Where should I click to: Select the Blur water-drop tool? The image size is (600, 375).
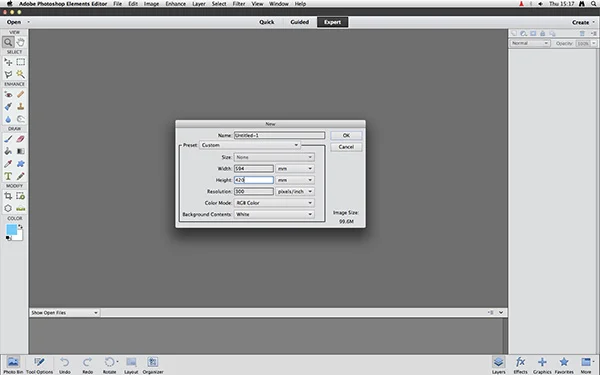coord(8,119)
